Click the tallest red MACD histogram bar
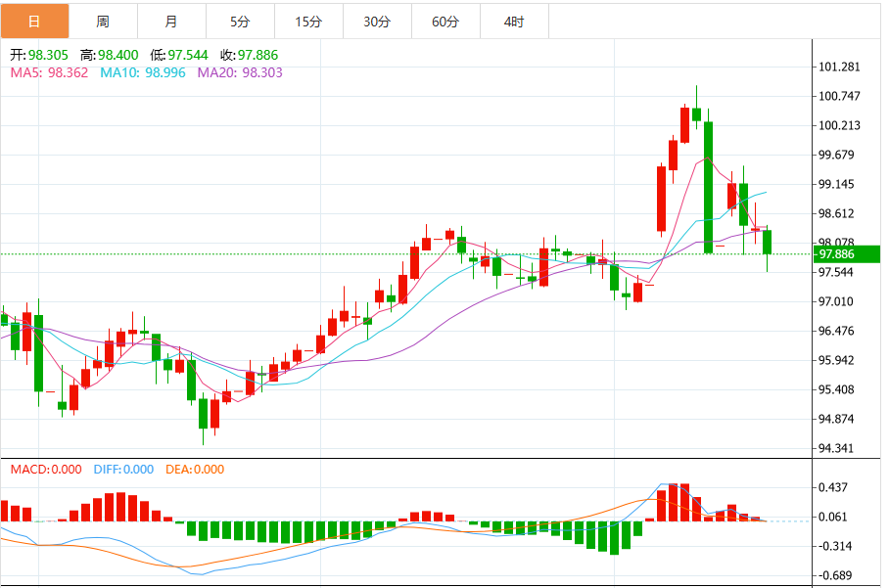Viewport: 889px width, 588px height. pos(673,502)
